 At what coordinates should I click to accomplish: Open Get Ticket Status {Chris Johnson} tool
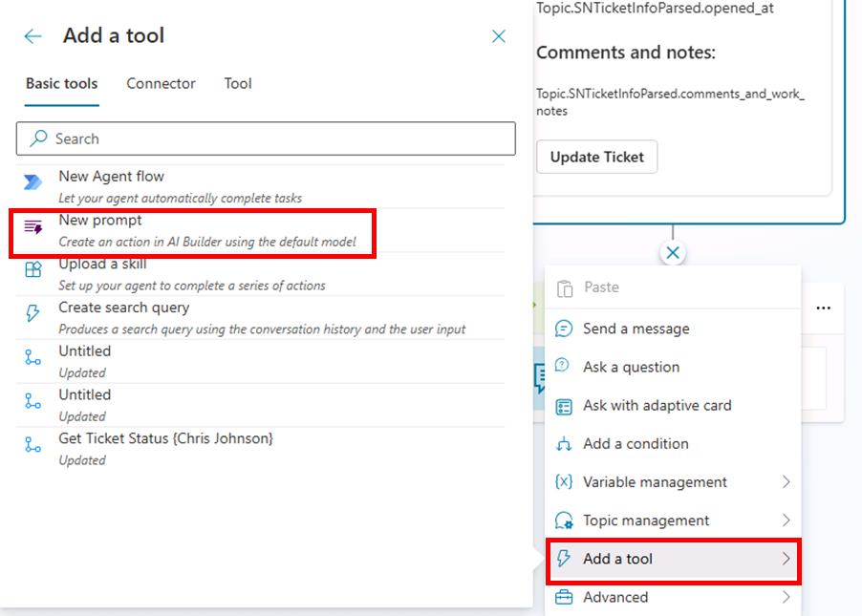165,438
